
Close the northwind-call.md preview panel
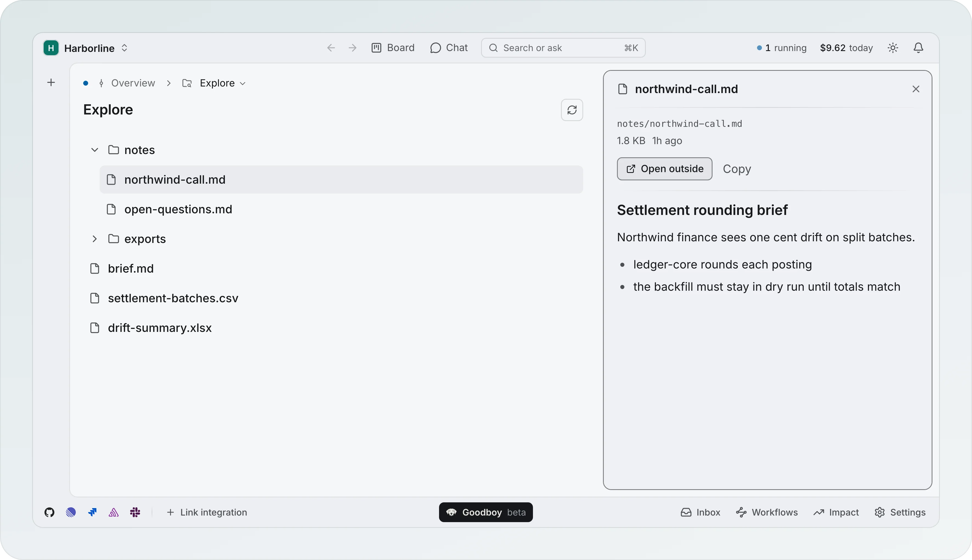point(916,89)
